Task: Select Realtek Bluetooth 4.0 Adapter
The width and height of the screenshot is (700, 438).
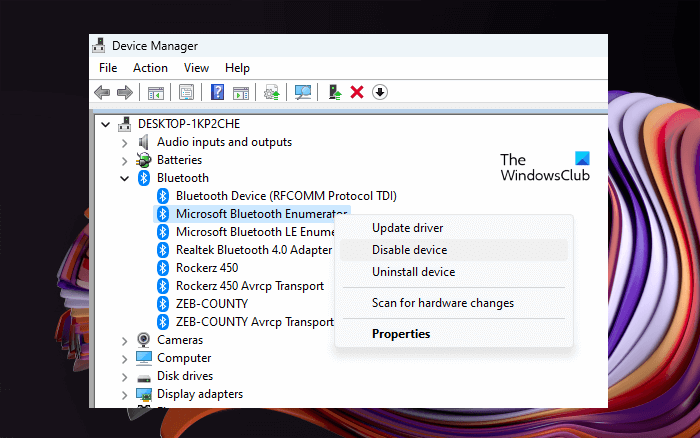Action: click(x=254, y=250)
